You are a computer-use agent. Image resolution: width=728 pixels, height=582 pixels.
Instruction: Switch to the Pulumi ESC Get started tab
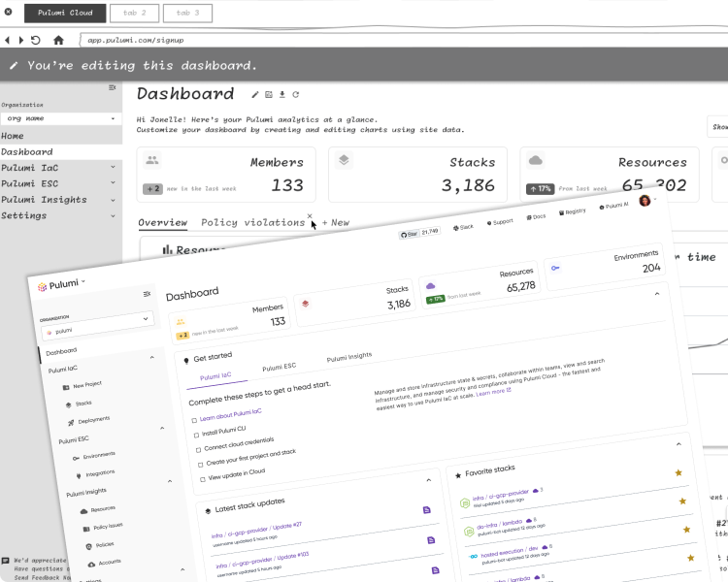[279, 367]
